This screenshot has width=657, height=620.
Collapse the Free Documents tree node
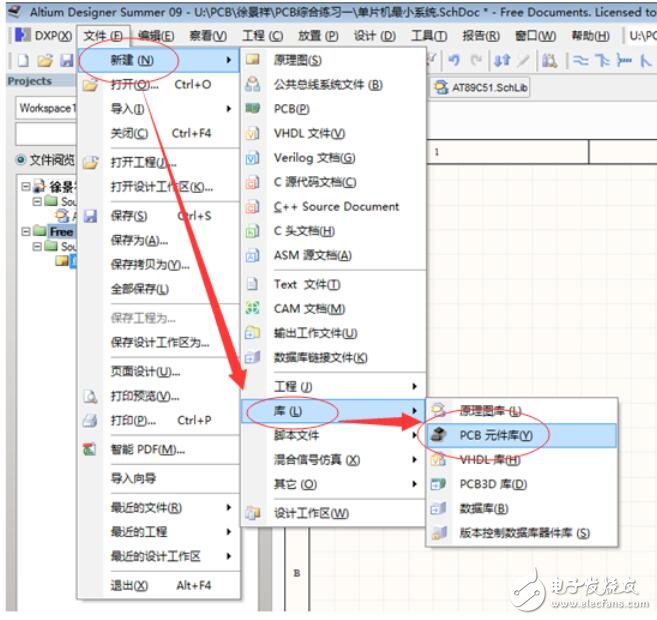point(26,231)
